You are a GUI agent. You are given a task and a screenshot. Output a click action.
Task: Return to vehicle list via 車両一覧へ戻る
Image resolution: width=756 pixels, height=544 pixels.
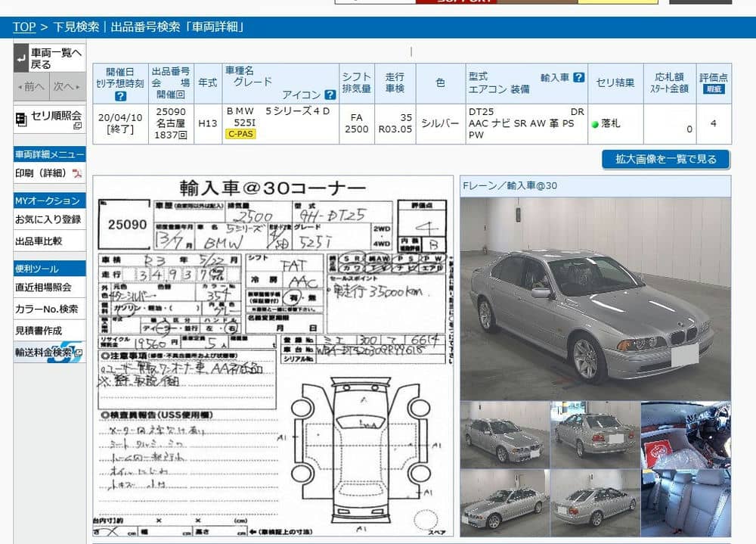[x=50, y=58]
